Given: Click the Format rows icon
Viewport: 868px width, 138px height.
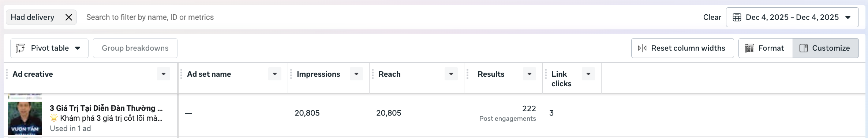Looking at the screenshot, I should [749, 48].
